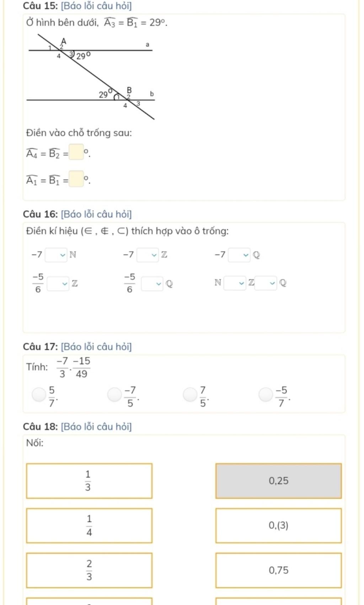Click the 2/3 matching card
Viewport: 364px width, 605px height.
(89, 570)
